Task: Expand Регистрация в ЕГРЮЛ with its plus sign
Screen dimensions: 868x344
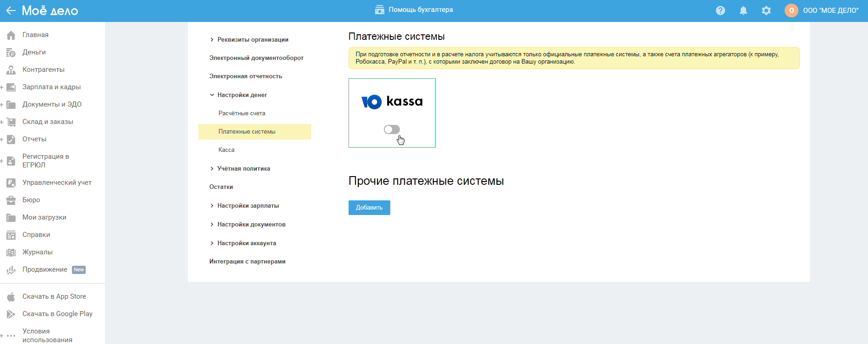Action: 2,161
